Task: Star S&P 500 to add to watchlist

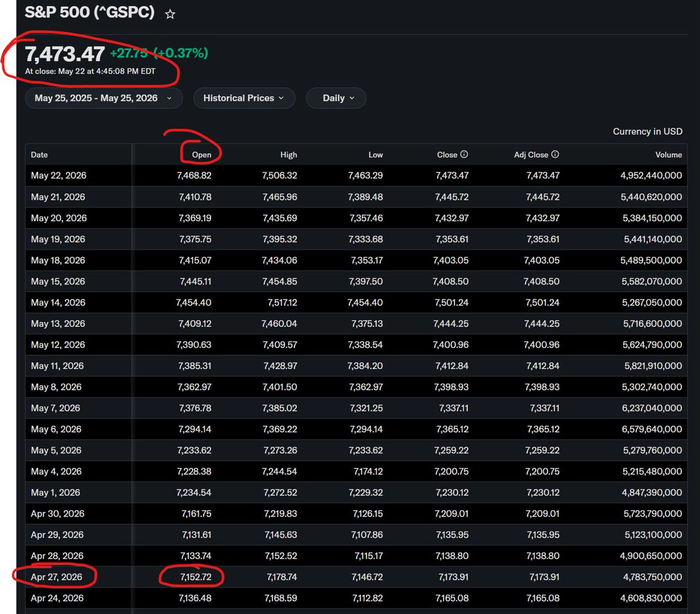Action: coord(170,14)
